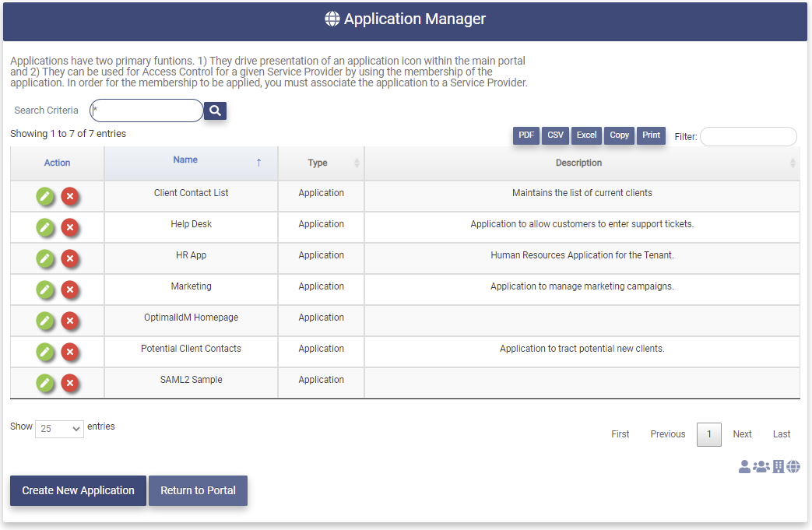Edit the Help Desk application

(45, 227)
